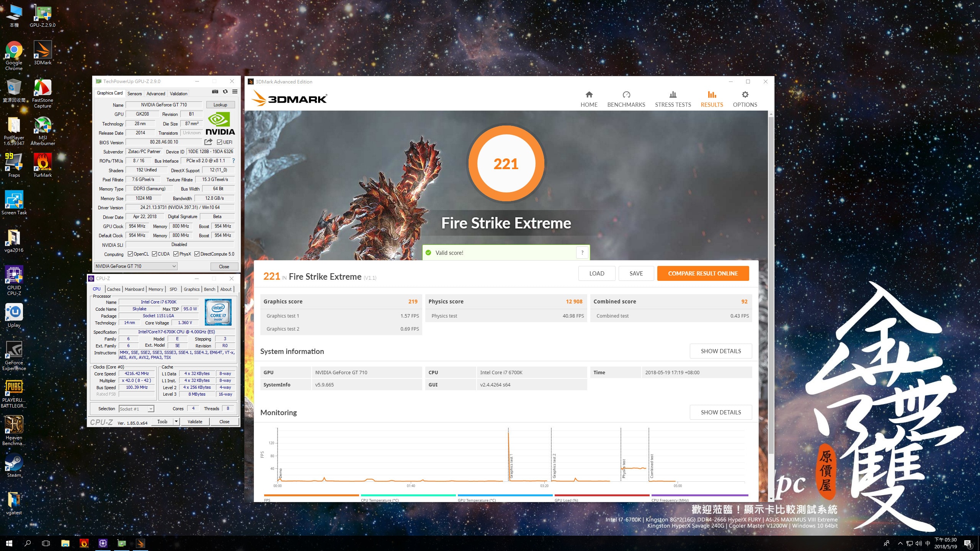Switch to GPU-Z Advanced tab
The height and width of the screenshot is (551, 980).
pos(156,93)
